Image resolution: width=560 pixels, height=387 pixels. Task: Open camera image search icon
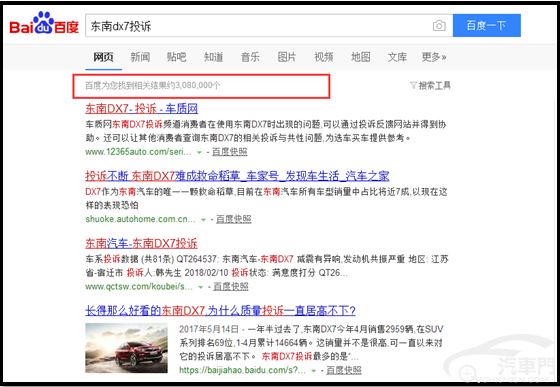pyautogui.click(x=439, y=26)
